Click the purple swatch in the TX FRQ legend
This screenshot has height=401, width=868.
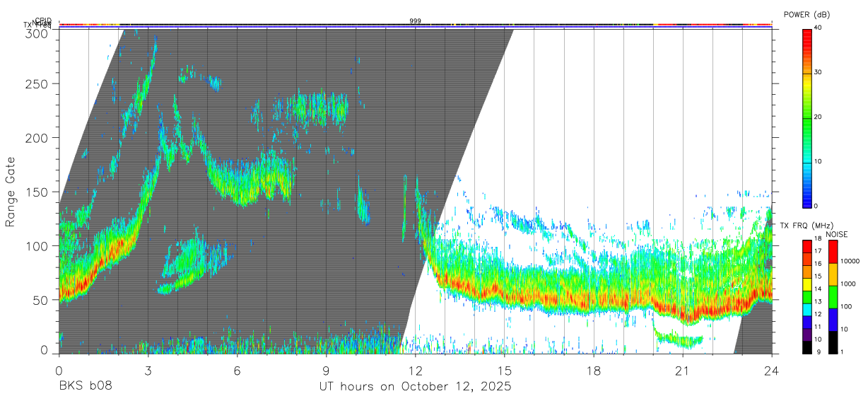[x=807, y=335]
